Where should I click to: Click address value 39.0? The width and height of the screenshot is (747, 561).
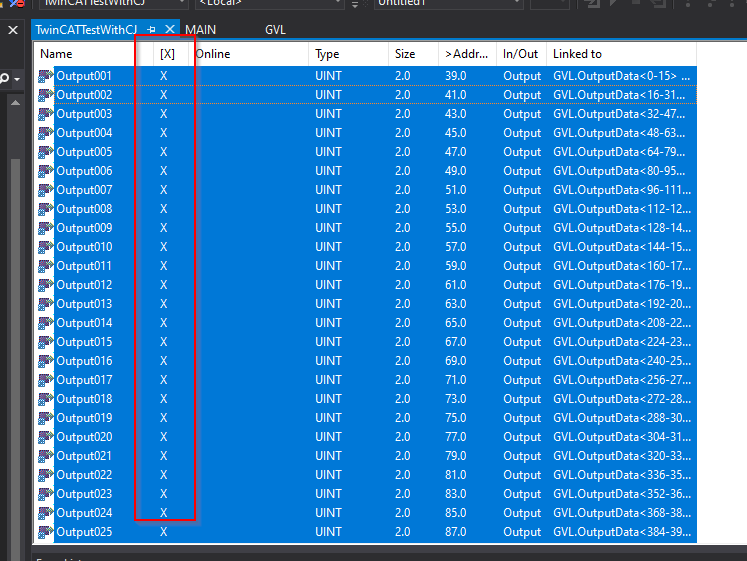(455, 76)
